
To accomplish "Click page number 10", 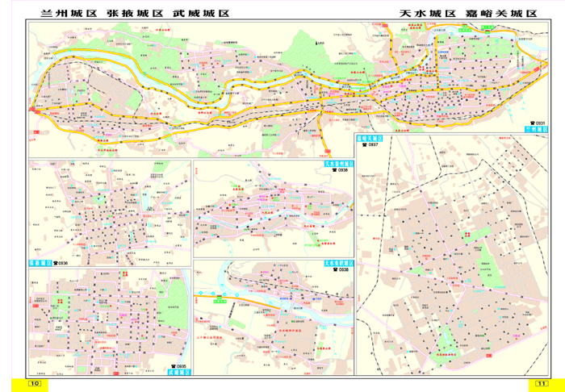I will 36,383.
